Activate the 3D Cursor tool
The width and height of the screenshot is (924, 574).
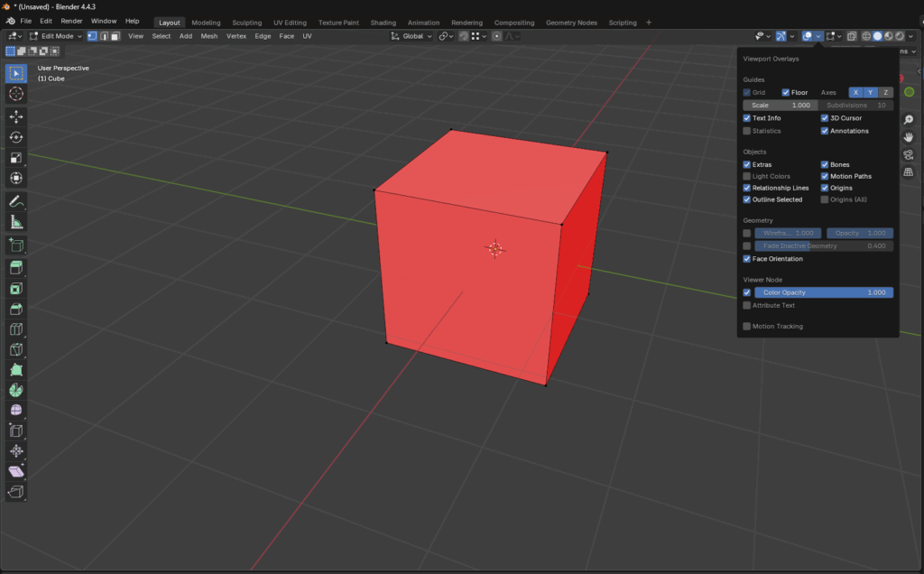16,94
